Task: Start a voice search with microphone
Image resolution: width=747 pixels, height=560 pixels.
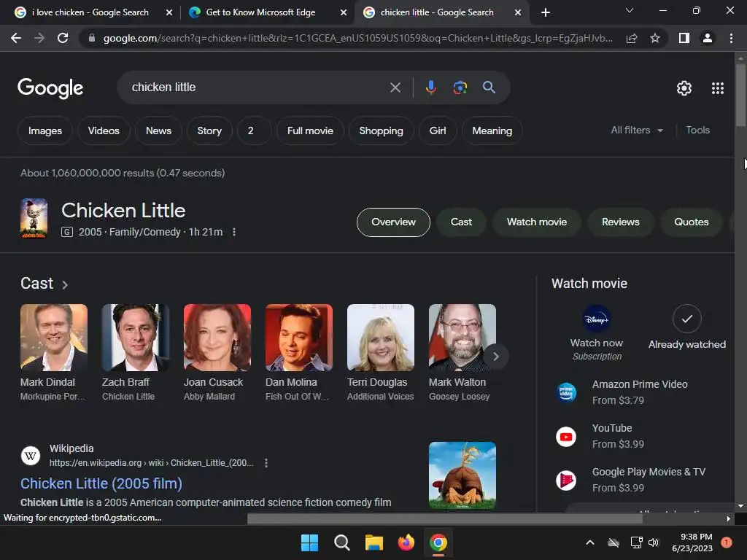Action: [430, 87]
